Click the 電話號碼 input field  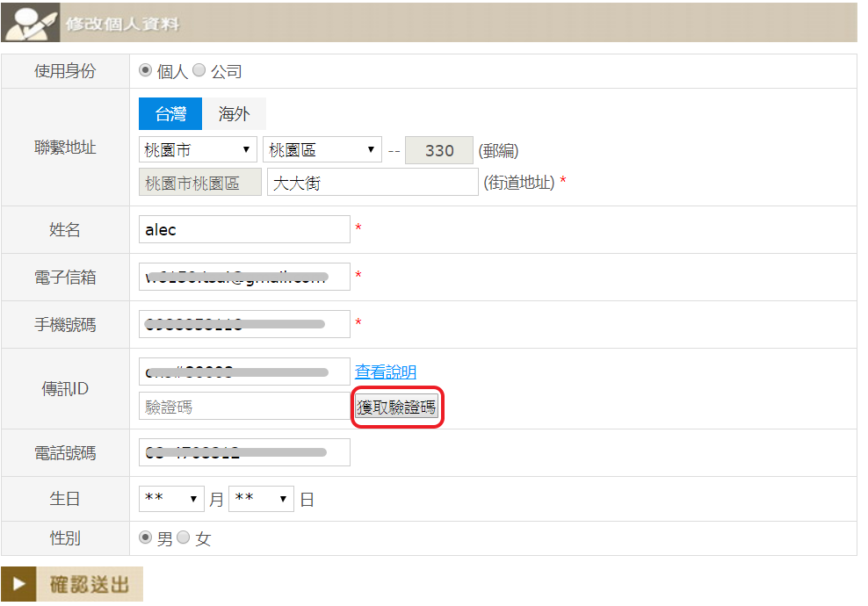tap(244, 452)
